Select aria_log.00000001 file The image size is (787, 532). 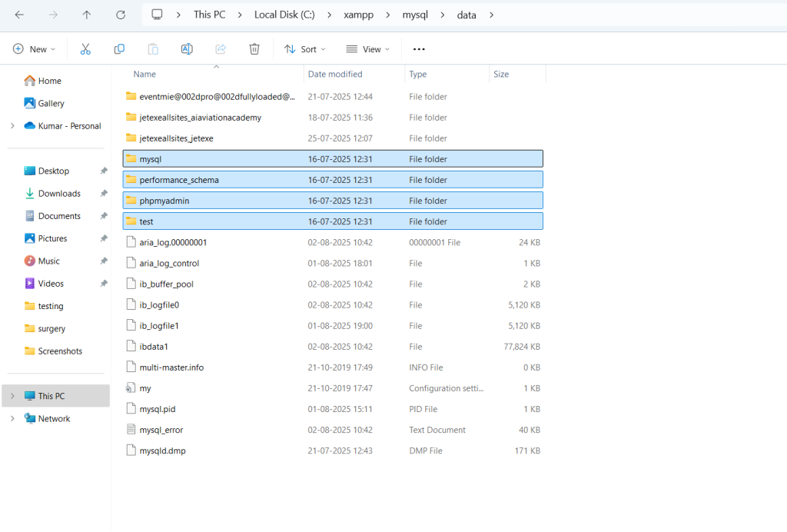(x=333, y=242)
